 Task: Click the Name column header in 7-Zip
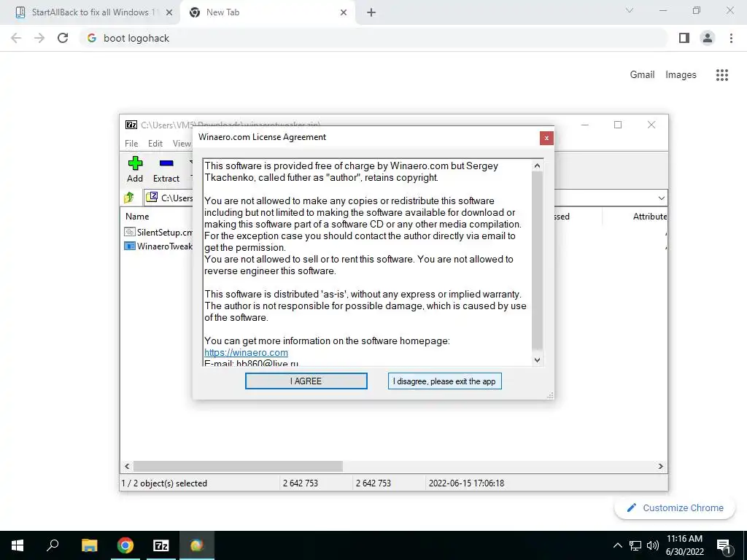[137, 216]
